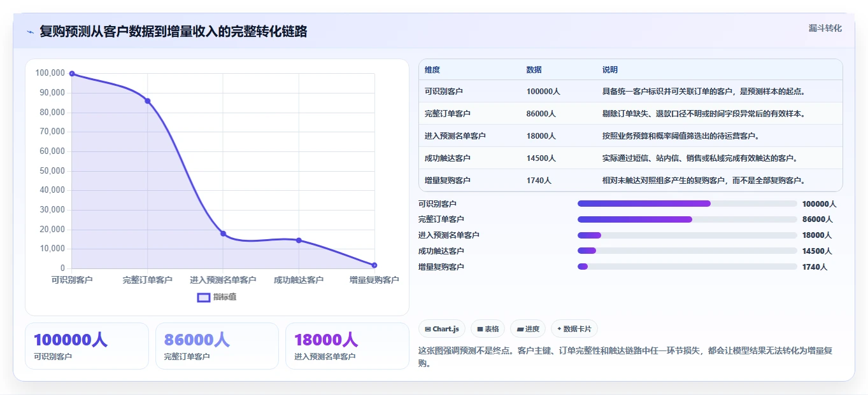Click the 数据卡片 chip
Viewport: 868px width, 395px height.
click(574, 329)
